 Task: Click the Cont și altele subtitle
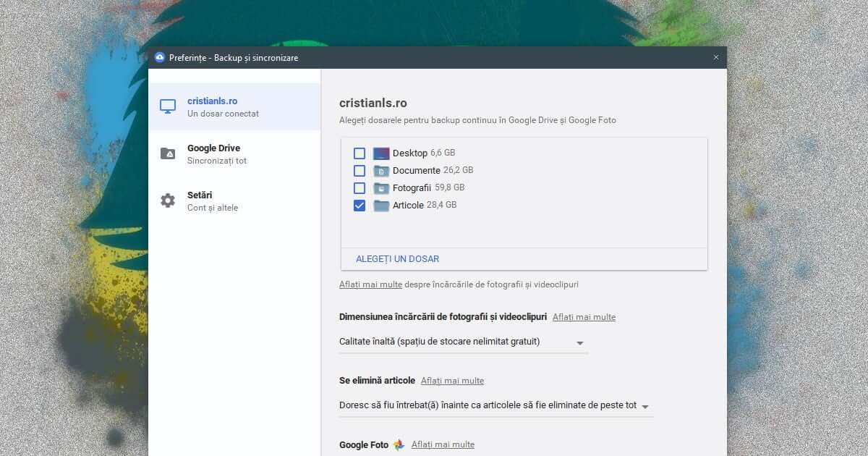(x=213, y=208)
